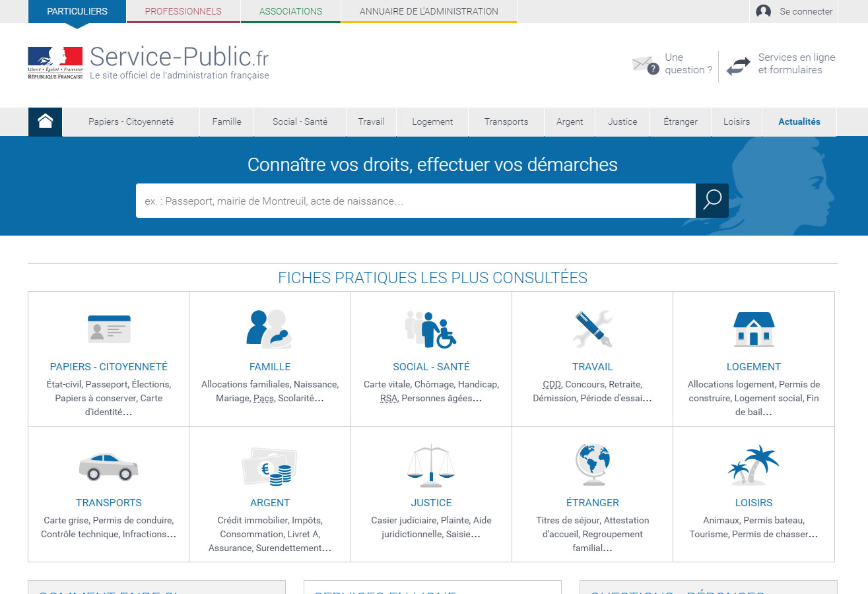Screen dimensions: 868x594
Task: Select the Famille parents icon
Action: 269,329
